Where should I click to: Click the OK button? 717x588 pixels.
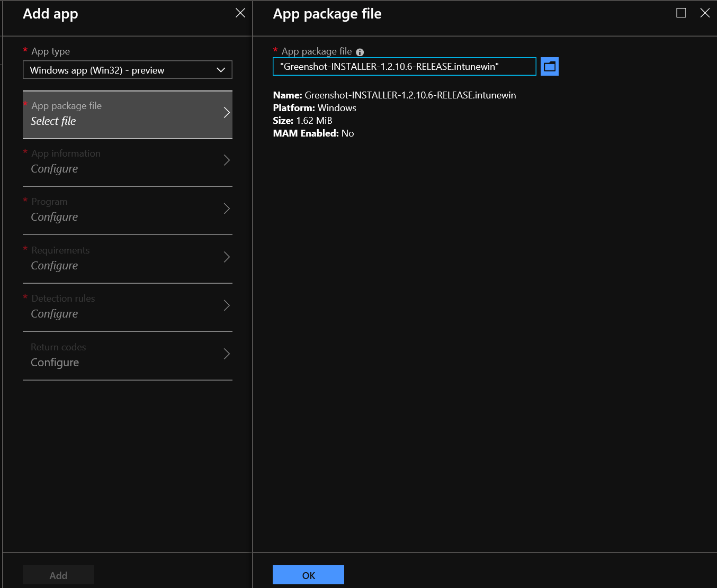tap(308, 575)
